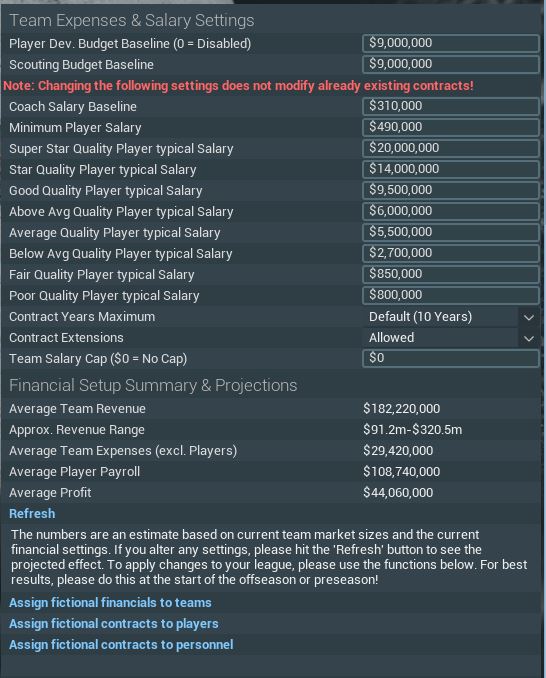Click the Below Avg Quality salary field
The width and height of the screenshot is (546, 678).
pyautogui.click(x=450, y=253)
